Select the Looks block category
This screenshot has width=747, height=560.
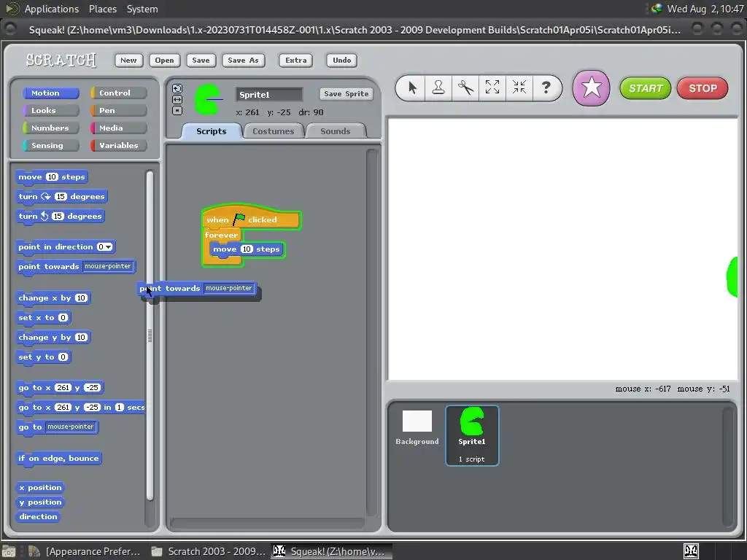coord(50,111)
